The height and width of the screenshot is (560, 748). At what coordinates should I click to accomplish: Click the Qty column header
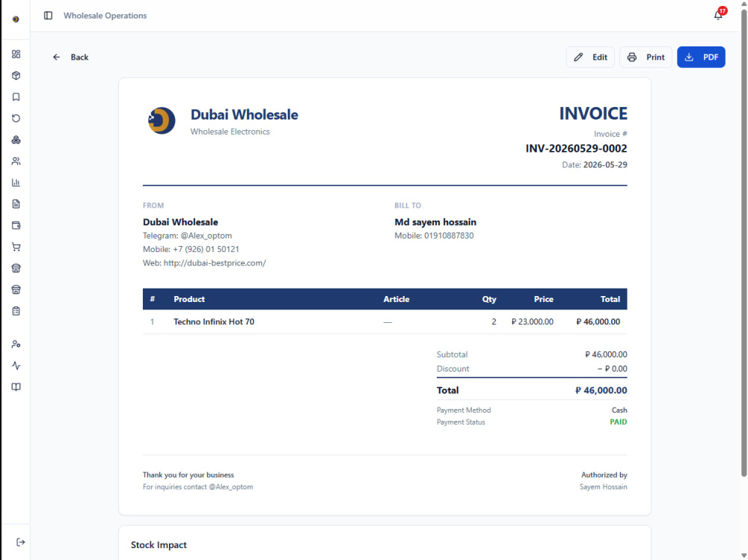pyautogui.click(x=489, y=299)
